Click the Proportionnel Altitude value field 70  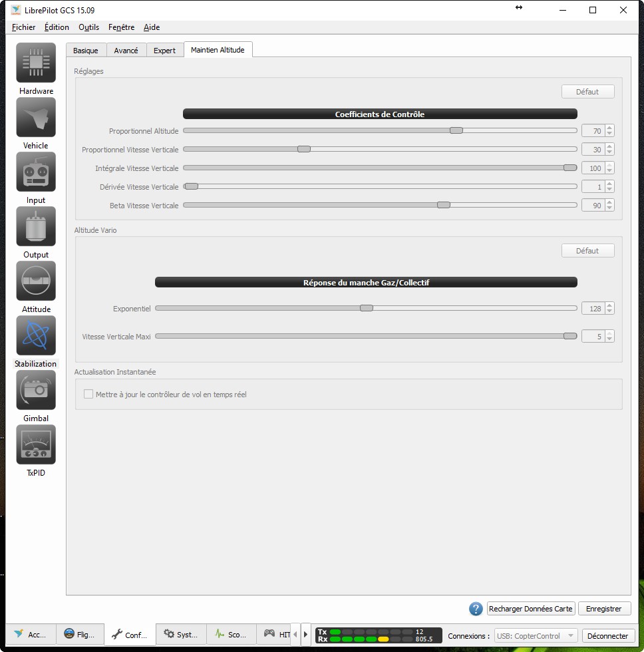pos(593,131)
